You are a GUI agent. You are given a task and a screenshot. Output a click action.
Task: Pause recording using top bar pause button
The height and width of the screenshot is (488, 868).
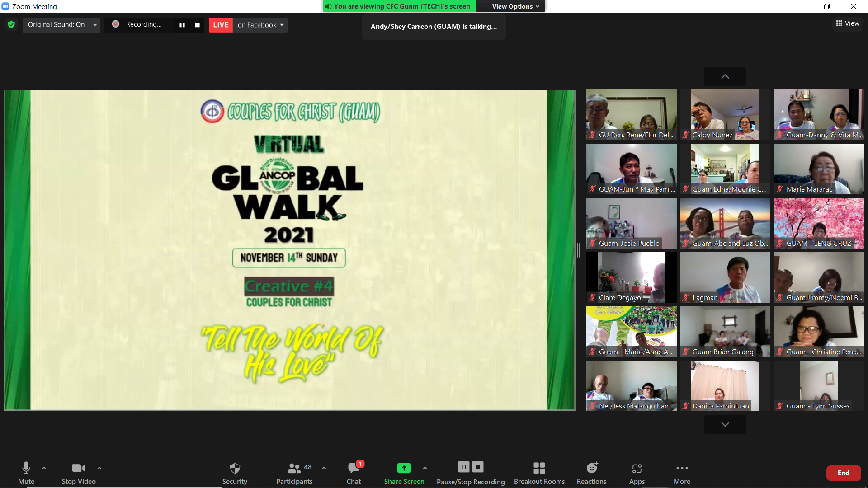point(182,25)
